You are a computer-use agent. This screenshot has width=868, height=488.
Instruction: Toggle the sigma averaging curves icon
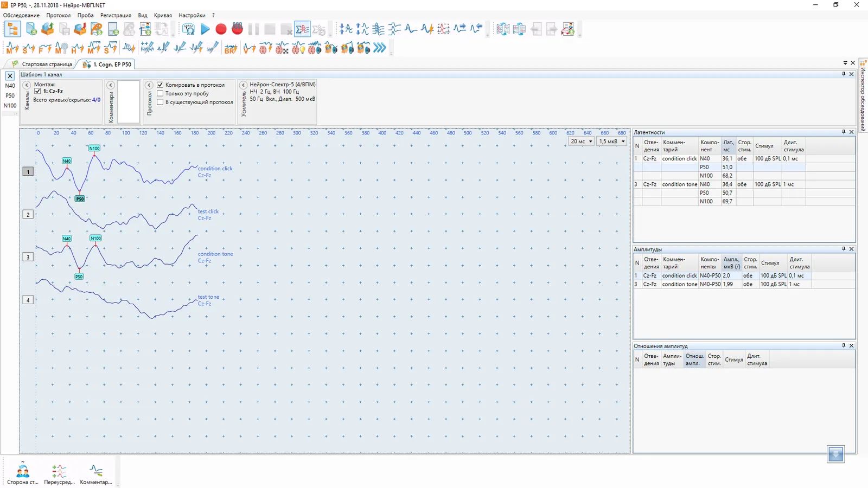[x=302, y=29]
